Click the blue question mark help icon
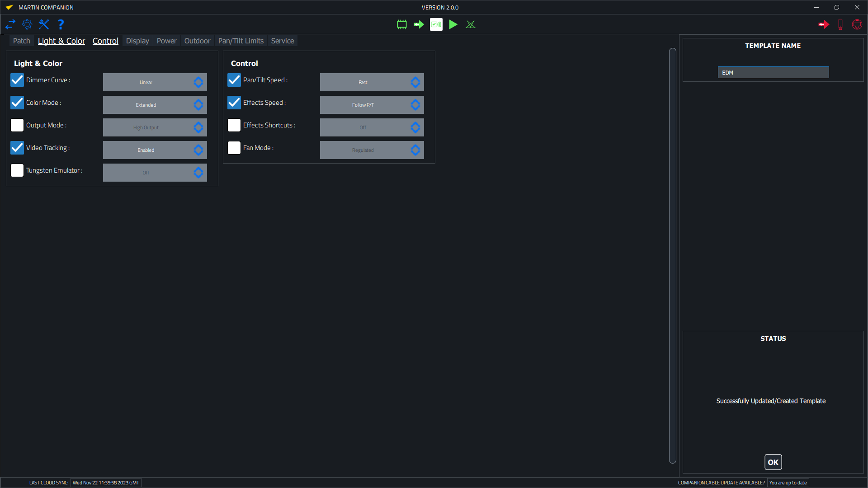The image size is (868, 488). tap(61, 24)
